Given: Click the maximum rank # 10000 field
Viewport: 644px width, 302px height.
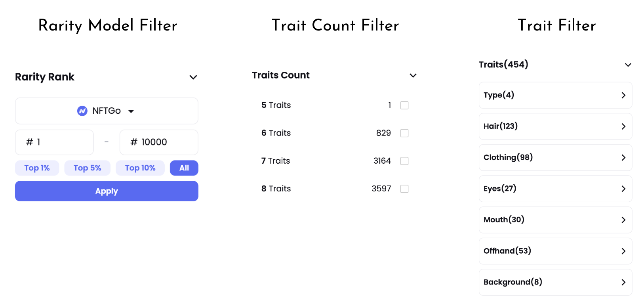Looking at the screenshot, I should tap(159, 142).
